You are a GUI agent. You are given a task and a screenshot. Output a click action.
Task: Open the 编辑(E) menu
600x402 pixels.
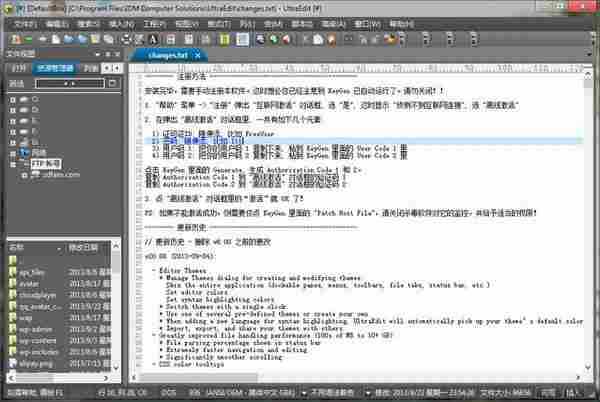57,25
